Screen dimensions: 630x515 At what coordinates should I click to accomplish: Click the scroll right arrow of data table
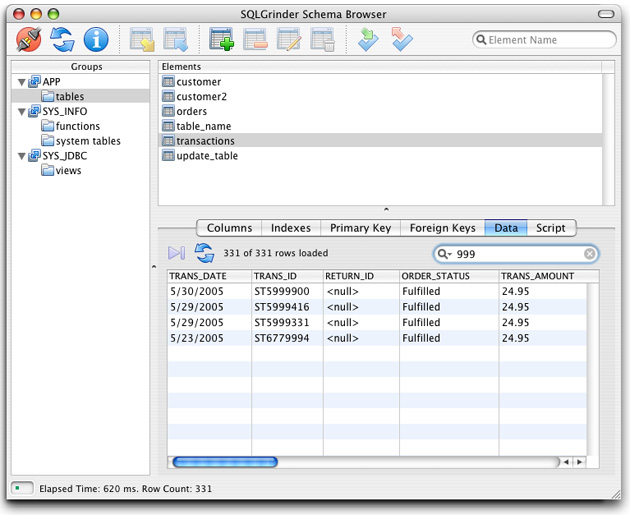click(579, 462)
